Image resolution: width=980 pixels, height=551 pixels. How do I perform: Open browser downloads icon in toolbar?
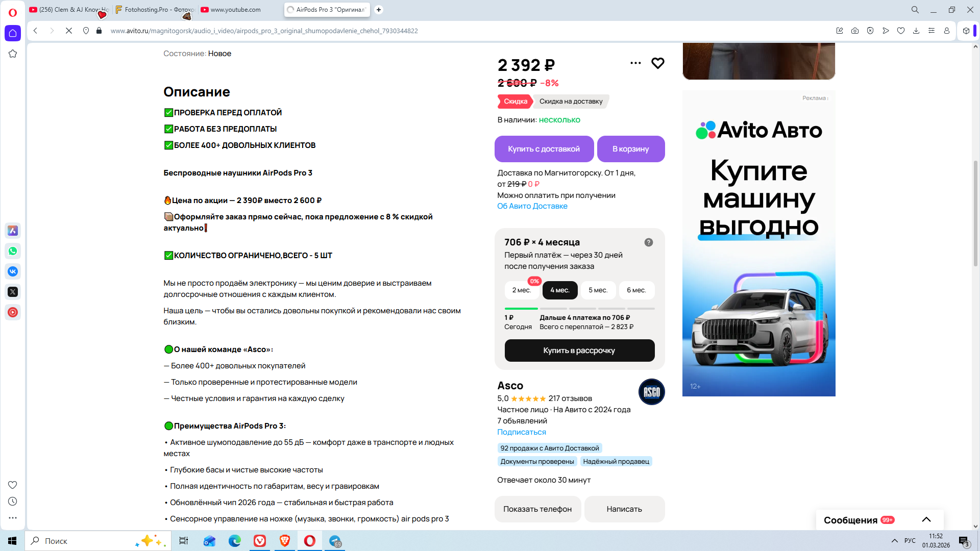tap(916, 31)
